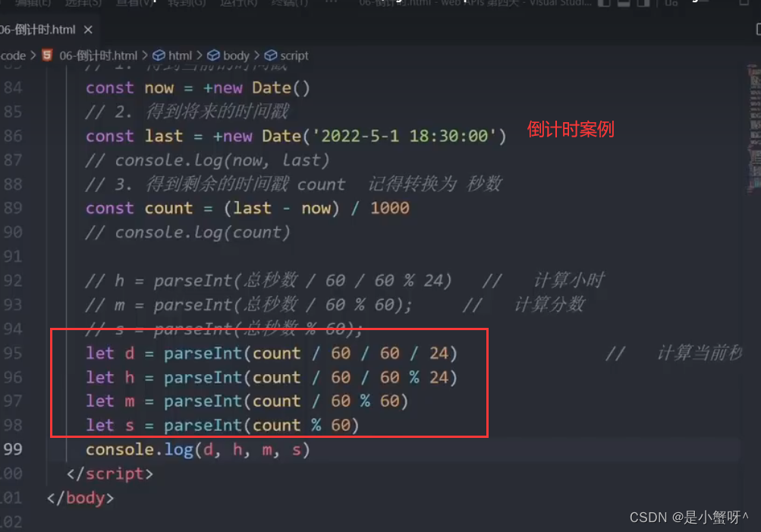This screenshot has width=761, height=532.
Task: Click line number 84 in the gutter
Action: [13, 88]
